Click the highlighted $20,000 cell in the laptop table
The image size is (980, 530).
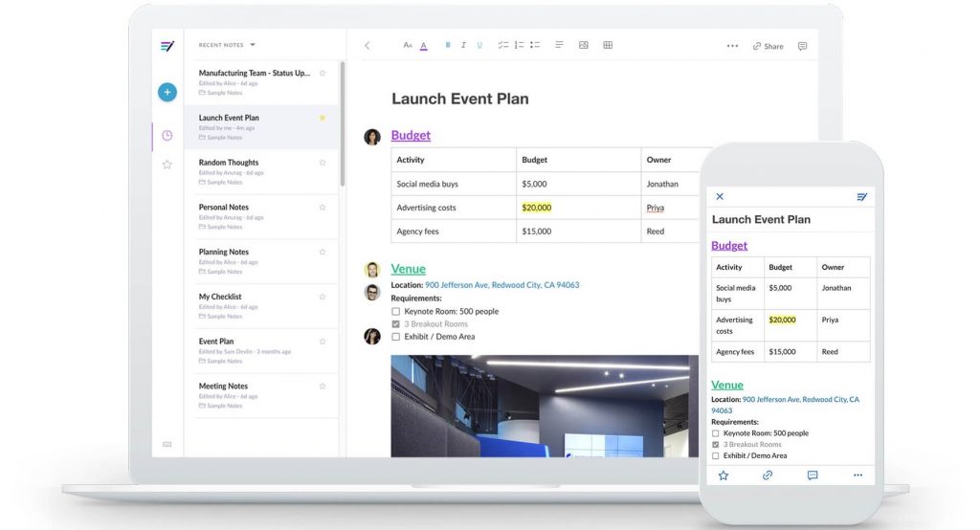[537, 208]
